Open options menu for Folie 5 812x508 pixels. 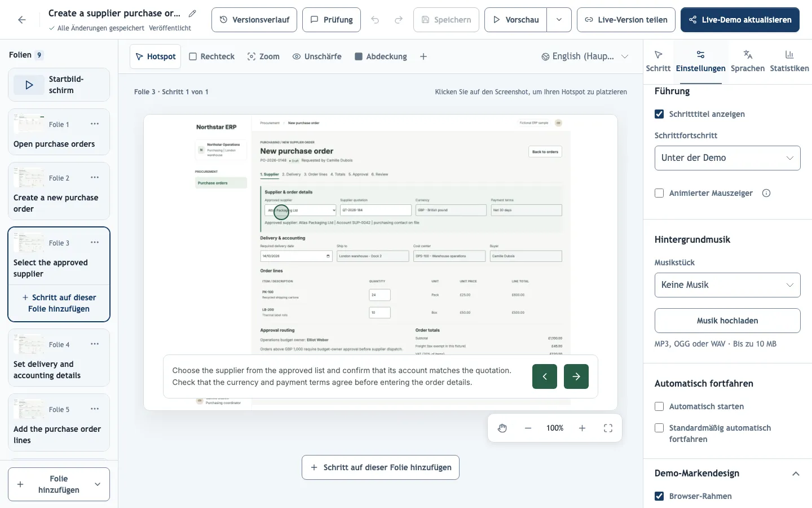[95, 409]
